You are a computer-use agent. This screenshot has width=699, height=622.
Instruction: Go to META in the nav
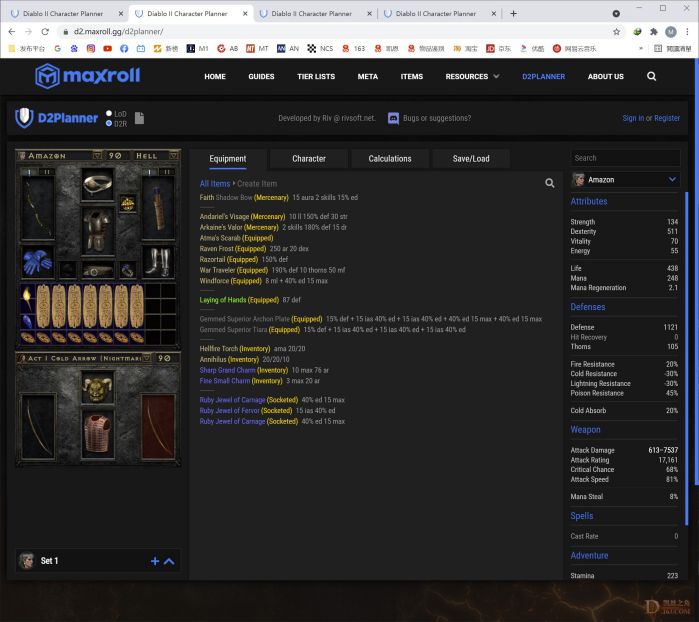tap(368, 76)
